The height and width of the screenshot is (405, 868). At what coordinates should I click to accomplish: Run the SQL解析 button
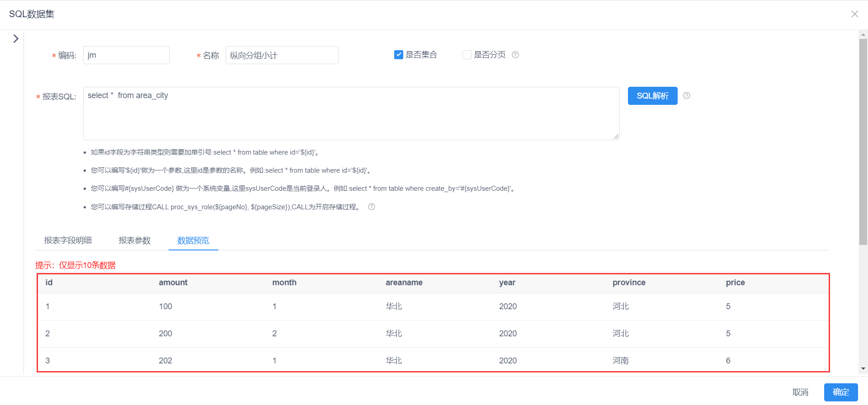point(652,96)
